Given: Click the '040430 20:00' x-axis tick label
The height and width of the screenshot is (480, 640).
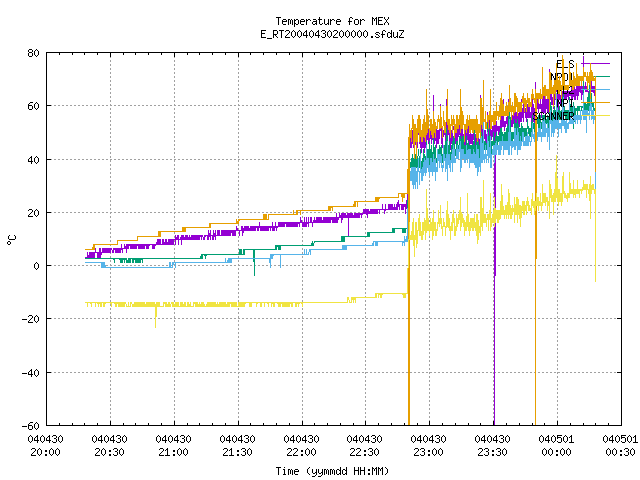Looking at the screenshot, I should click(x=46, y=446).
